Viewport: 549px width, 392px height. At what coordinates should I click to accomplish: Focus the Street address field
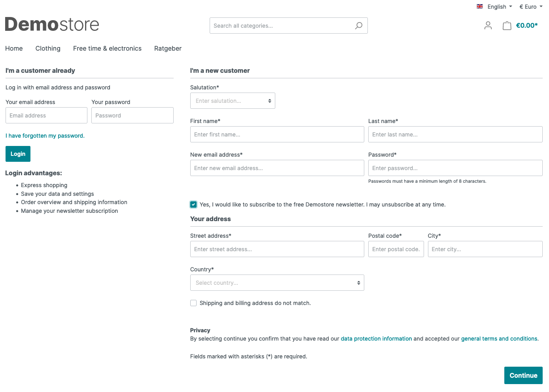(277, 249)
